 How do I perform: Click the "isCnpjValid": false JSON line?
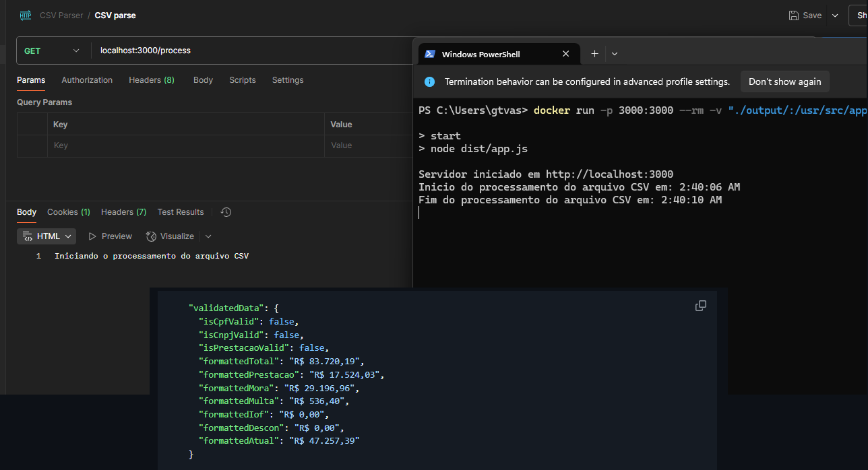click(x=251, y=335)
